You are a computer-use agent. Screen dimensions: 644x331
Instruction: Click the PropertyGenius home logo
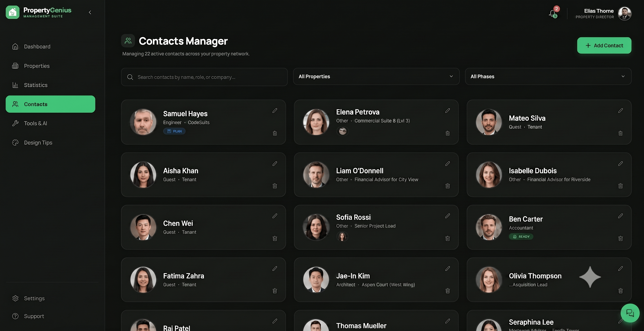pyautogui.click(x=13, y=12)
